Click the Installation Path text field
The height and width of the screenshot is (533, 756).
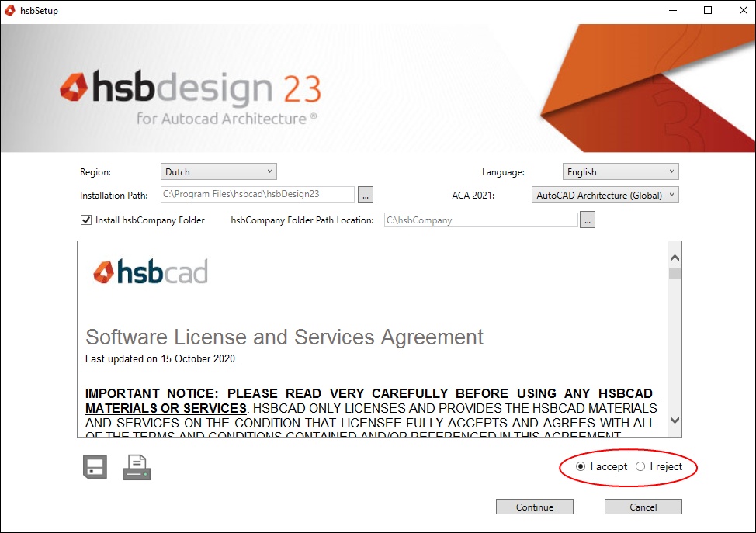(x=258, y=194)
